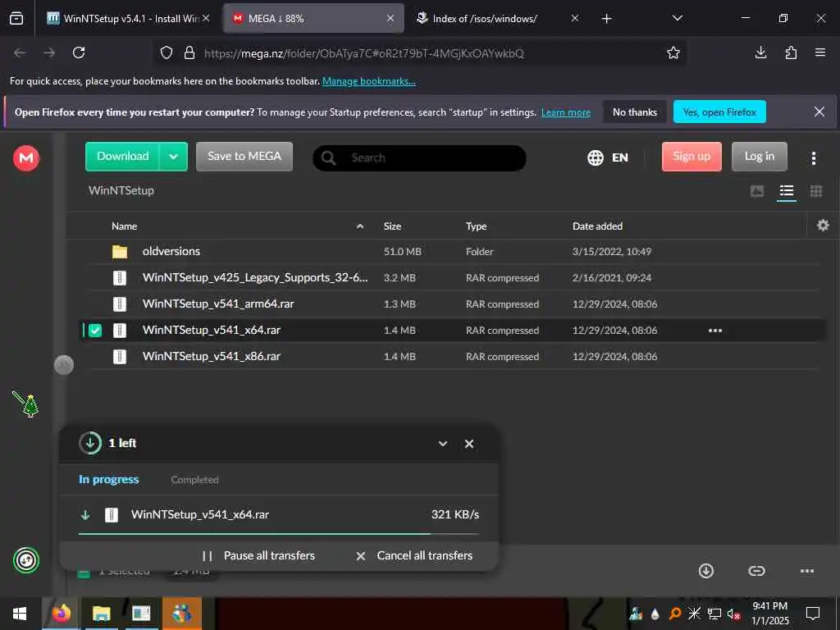The height and width of the screenshot is (630, 840).
Task: Click Yes, open Firefox button
Action: pos(719,112)
